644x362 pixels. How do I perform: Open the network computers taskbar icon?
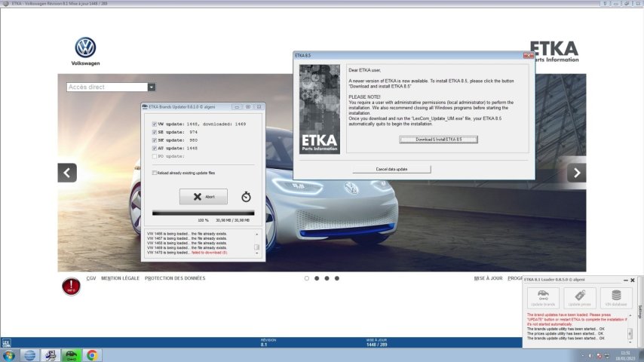pyautogui.click(x=51, y=355)
